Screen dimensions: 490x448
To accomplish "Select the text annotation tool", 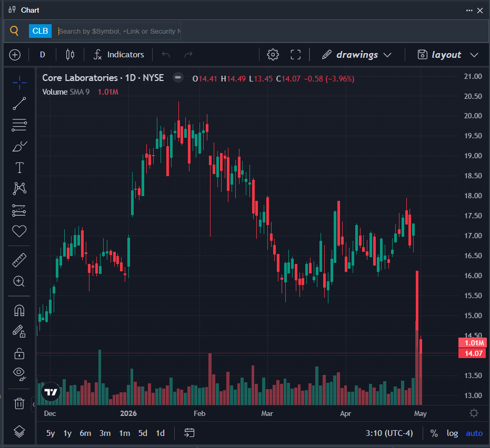I will click(19, 168).
